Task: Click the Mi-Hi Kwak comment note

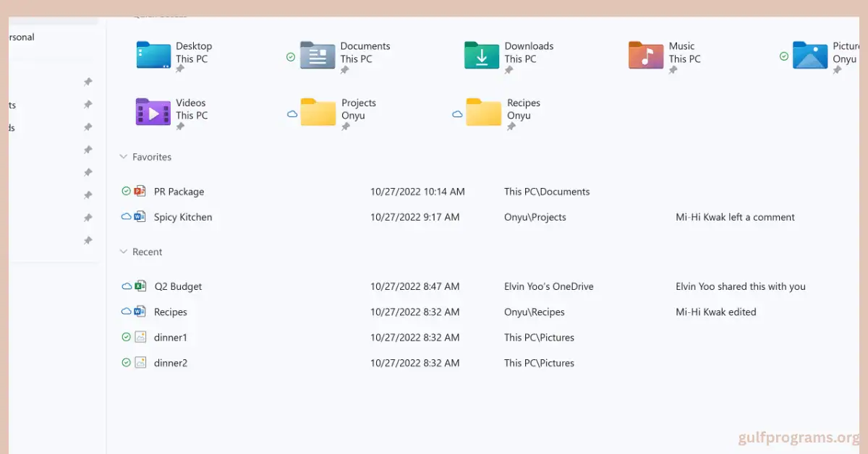Action: pyautogui.click(x=735, y=217)
